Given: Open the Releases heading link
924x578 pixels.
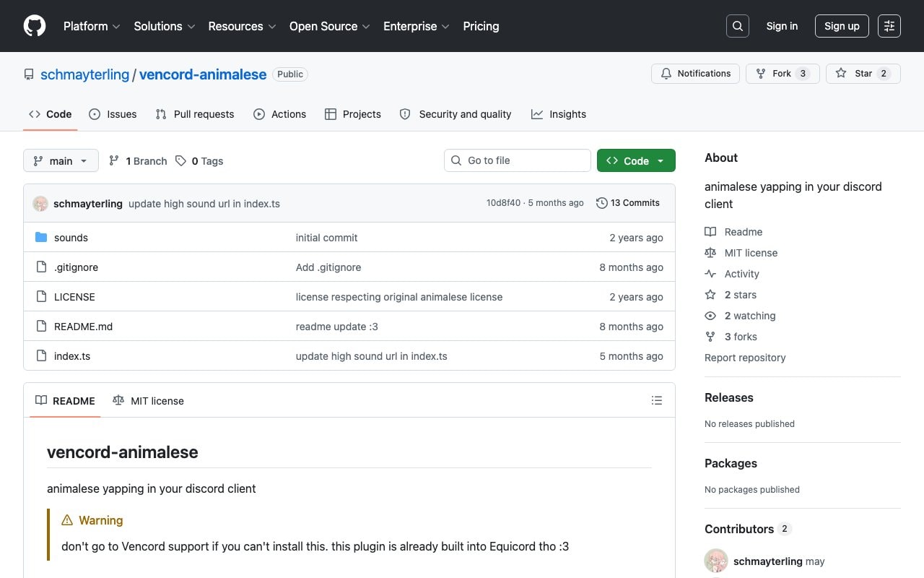Looking at the screenshot, I should point(729,398).
